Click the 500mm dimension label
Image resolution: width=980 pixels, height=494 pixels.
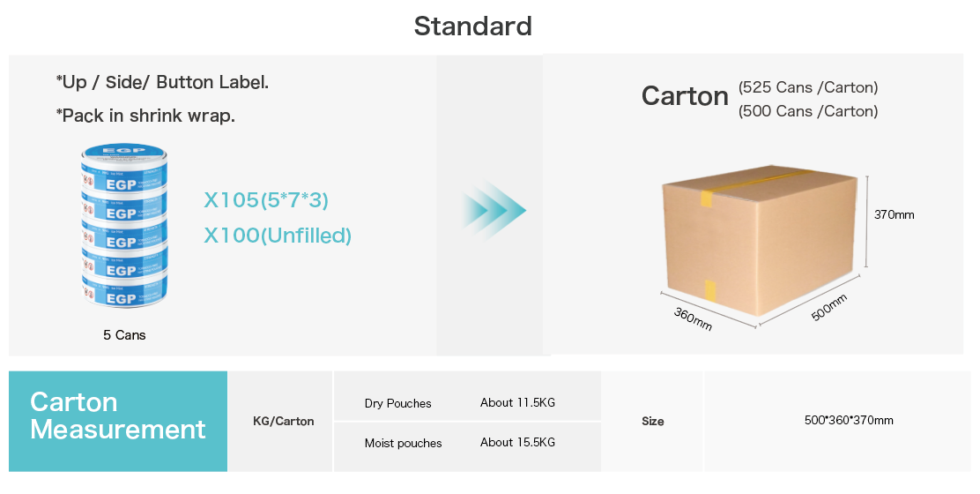[x=829, y=307]
